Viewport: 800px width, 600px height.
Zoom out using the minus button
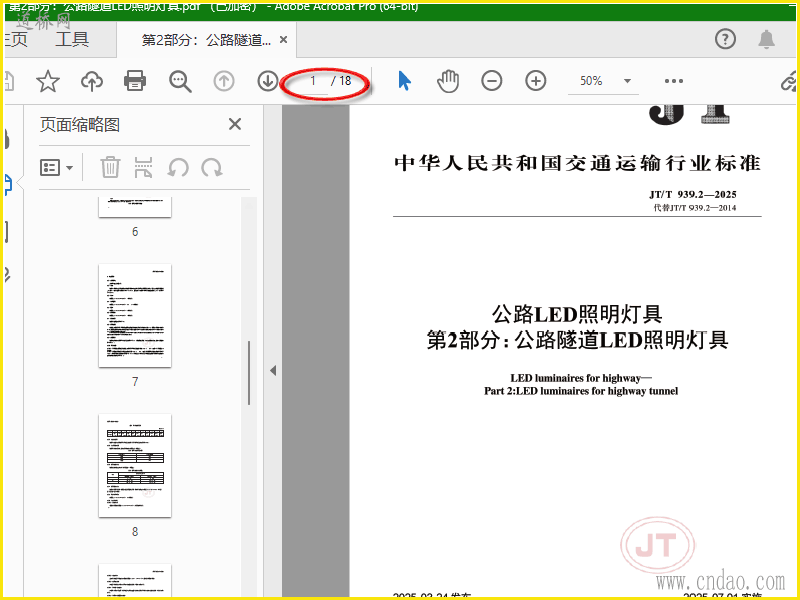(x=491, y=81)
